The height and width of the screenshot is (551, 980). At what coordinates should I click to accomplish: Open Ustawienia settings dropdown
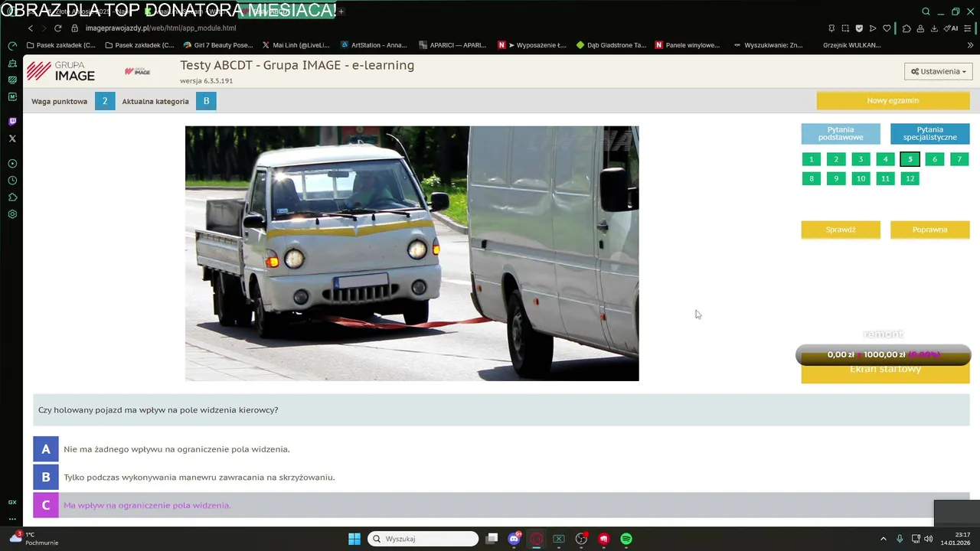[x=939, y=71]
